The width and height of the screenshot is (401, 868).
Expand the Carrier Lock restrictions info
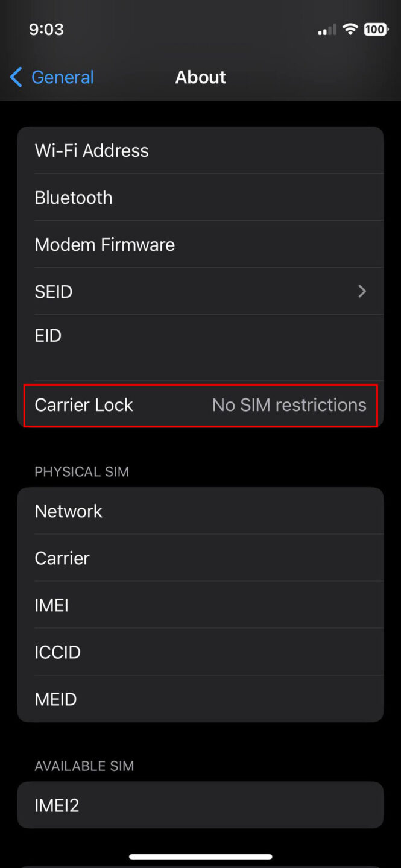click(x=200, y=406)
